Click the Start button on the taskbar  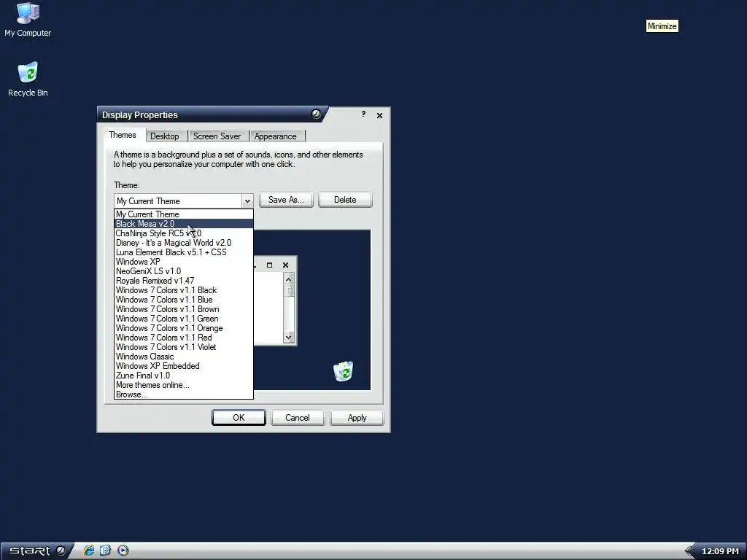pyautogui.click(x=37, y=551)
